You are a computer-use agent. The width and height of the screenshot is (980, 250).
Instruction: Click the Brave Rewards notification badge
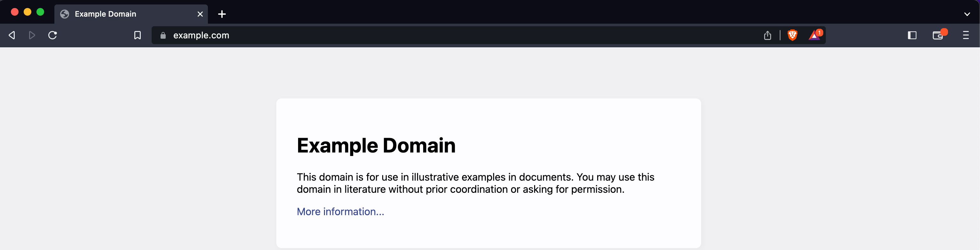(819, 32)
